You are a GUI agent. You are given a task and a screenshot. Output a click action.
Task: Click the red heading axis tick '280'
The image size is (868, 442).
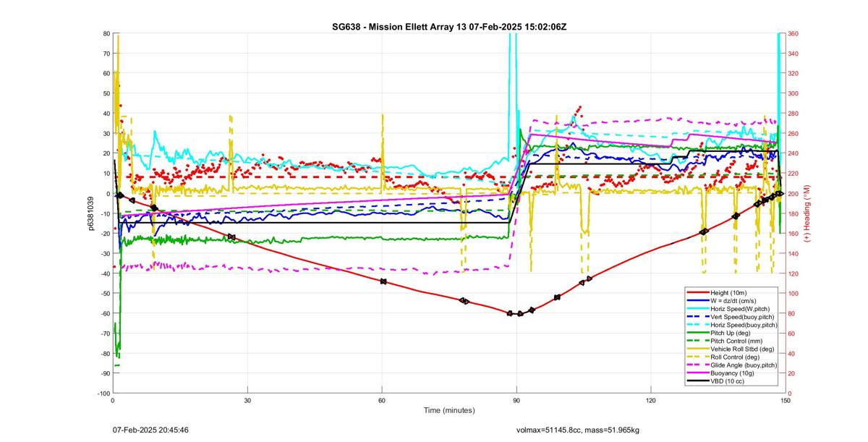tap(794, 114)
